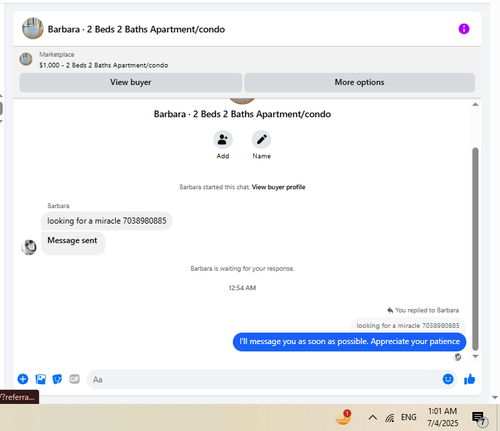500x431 pixels.
Task: Click the chat vertical scrollbar thumb
Action: point(476,249)
